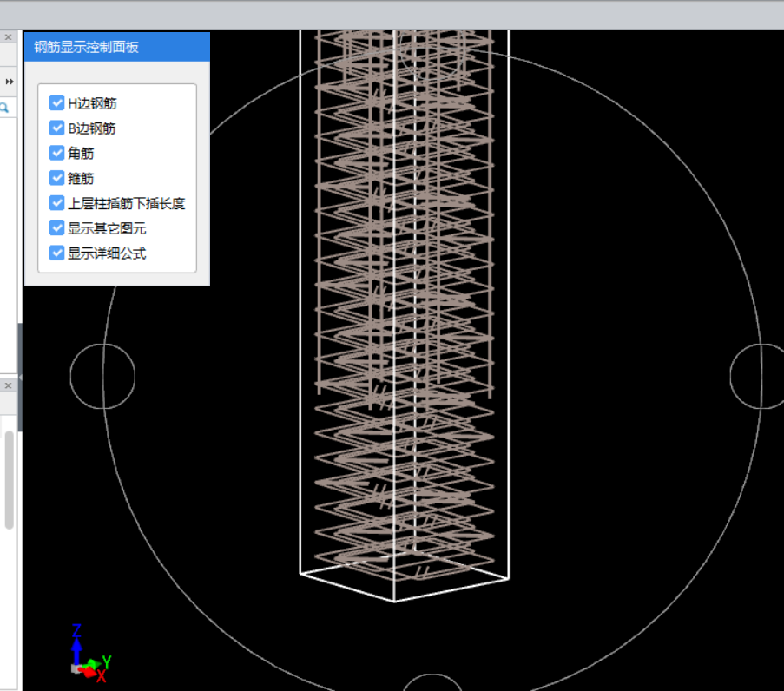Toggle the B边钢筋 checkbox
This screenshot has height=691, width=784.
(57, 128)
